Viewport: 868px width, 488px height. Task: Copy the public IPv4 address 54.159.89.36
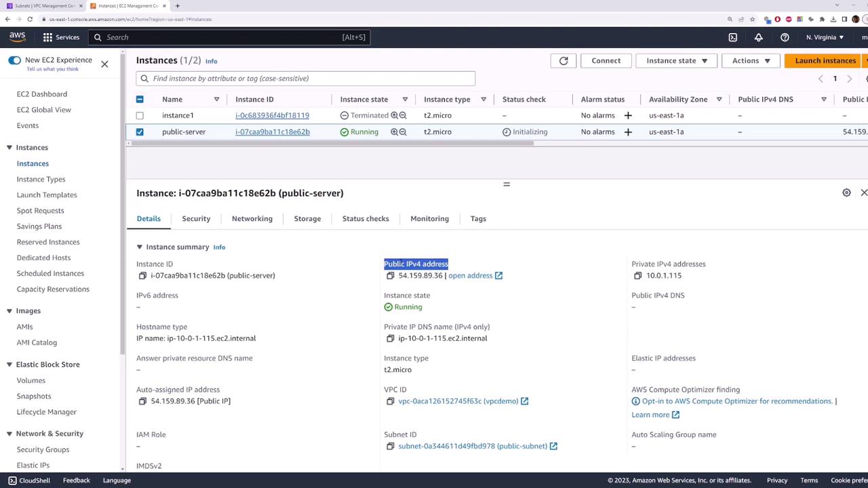click(390, 276)
